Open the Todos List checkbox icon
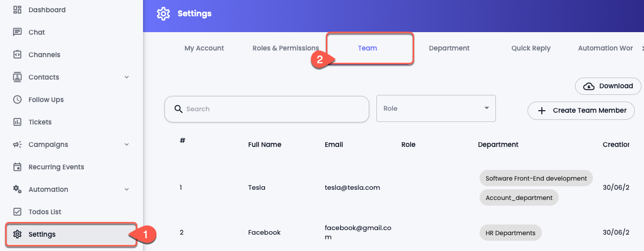 coord(17,212)
